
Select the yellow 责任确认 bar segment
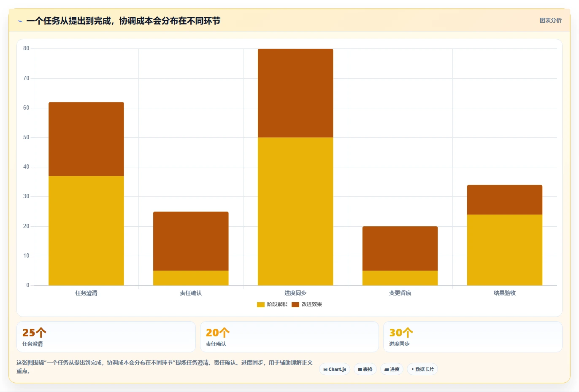[191, 278]
